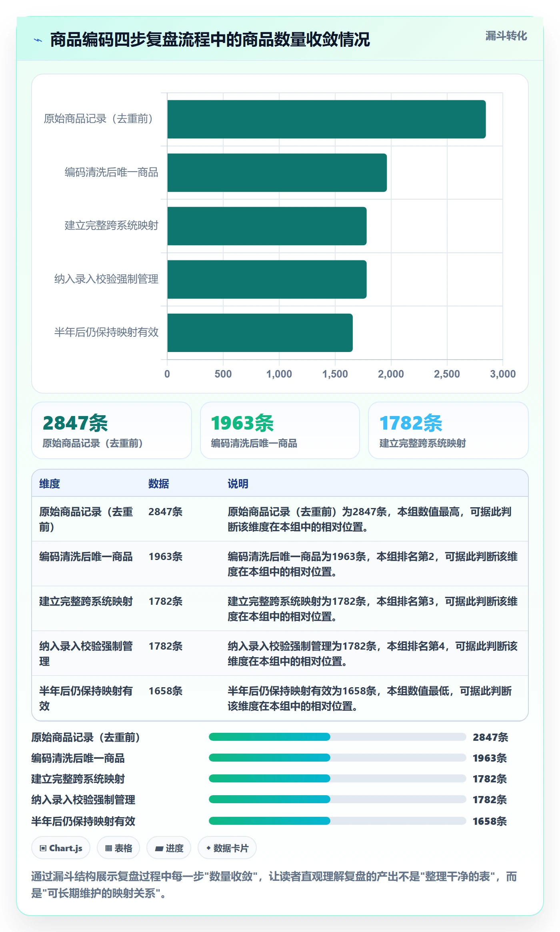The width and height of the screenshot is (560, 932).
Task: Click x-axis tick label 2,500
Action: pos(447,374)
